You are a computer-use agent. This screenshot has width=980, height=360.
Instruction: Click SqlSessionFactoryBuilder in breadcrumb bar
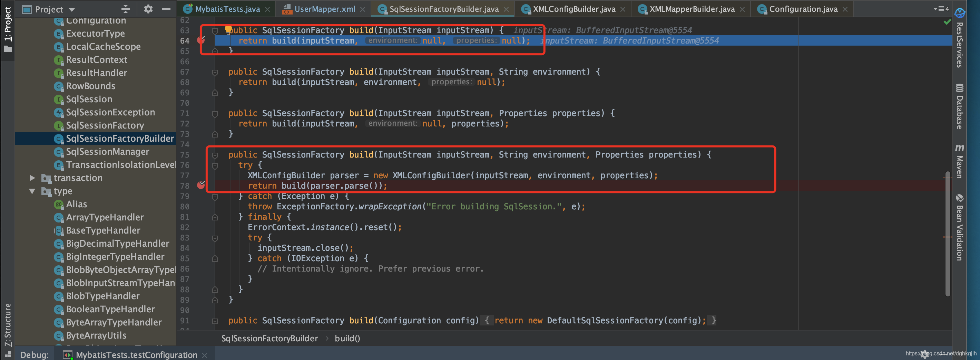pos(269,338)
